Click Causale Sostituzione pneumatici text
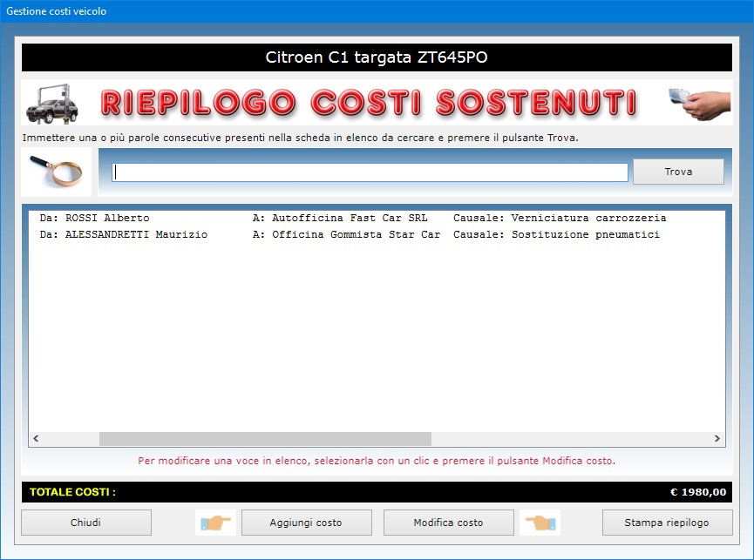Image resolution: width=754 pixels, height=560 pixels. tap(556, 235)
